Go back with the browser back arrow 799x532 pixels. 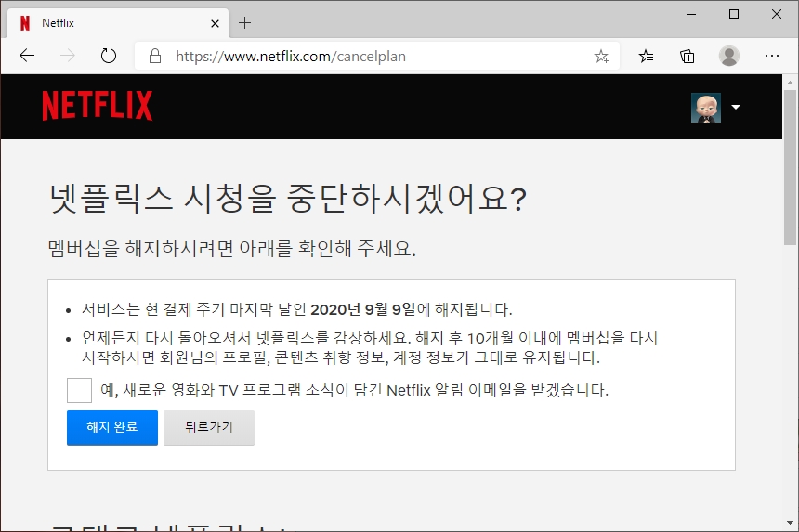point(27,56)
